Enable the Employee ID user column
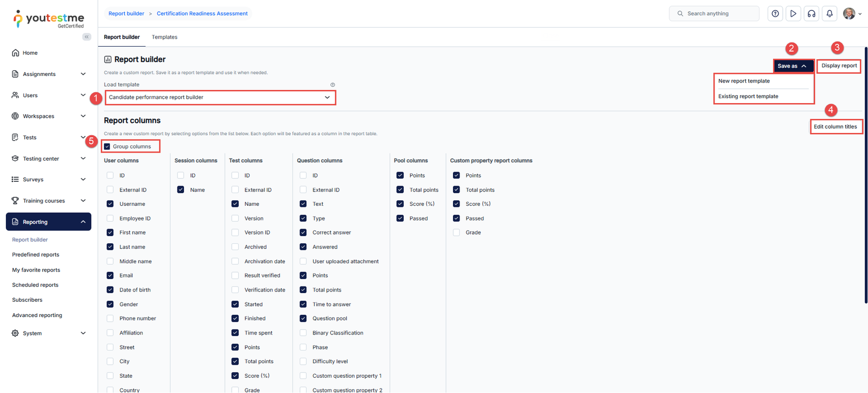 (110, 218)
